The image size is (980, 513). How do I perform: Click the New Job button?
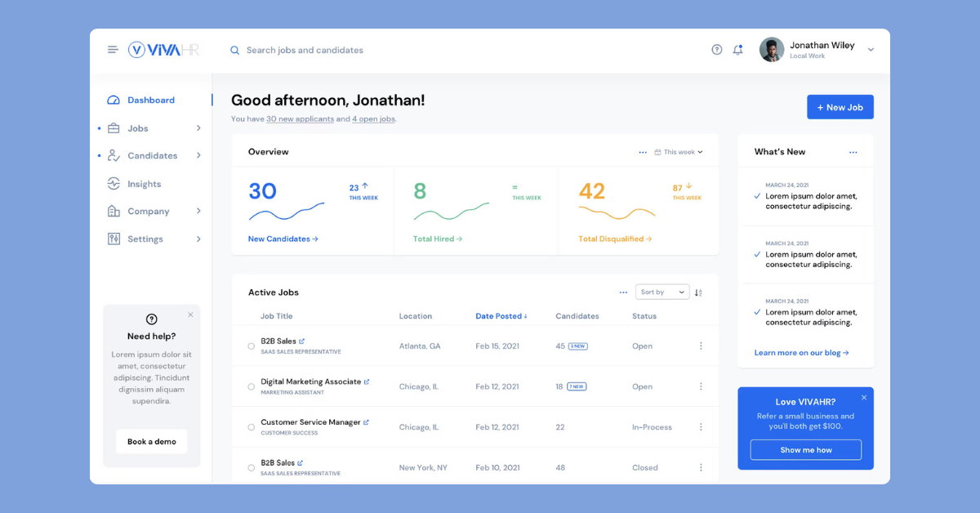pyautogui.click(x=840, y=107)
